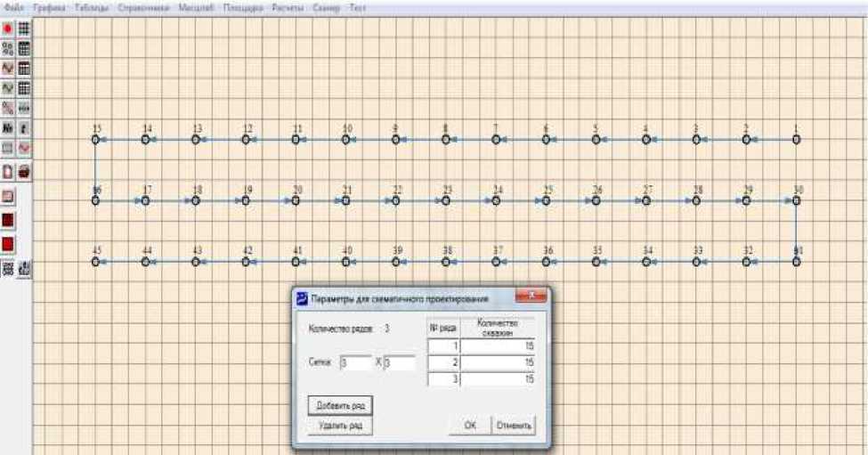Click the gray rectangle tool icon
The width and height of the screenshot is (868, 455).
coord(8,148)
